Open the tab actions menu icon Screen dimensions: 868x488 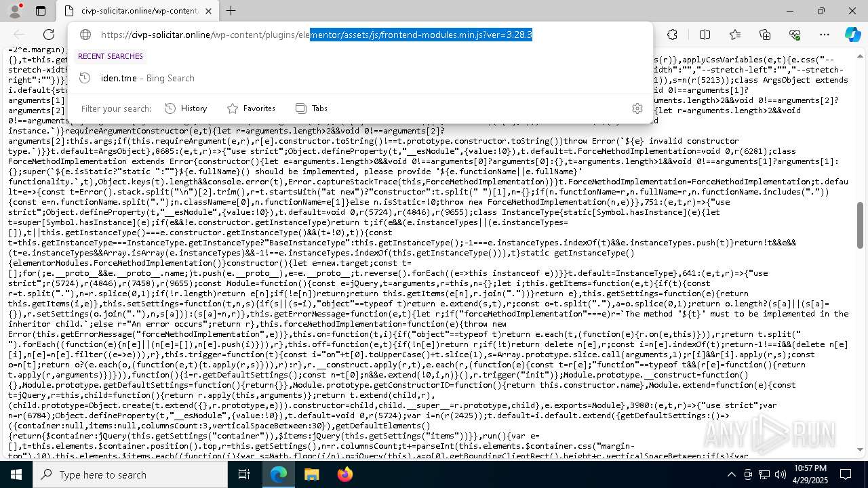click(x=41, y=11)
